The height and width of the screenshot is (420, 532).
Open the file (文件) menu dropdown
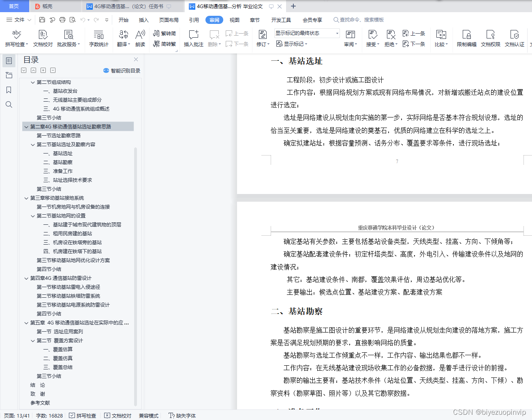[18, 19]
